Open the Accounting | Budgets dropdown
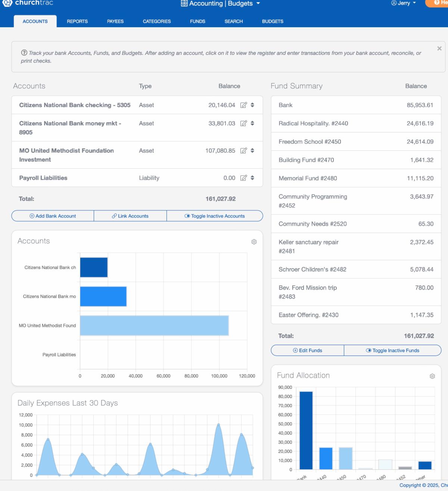Screen dimensions: 448x491 (x=221, y=4)
